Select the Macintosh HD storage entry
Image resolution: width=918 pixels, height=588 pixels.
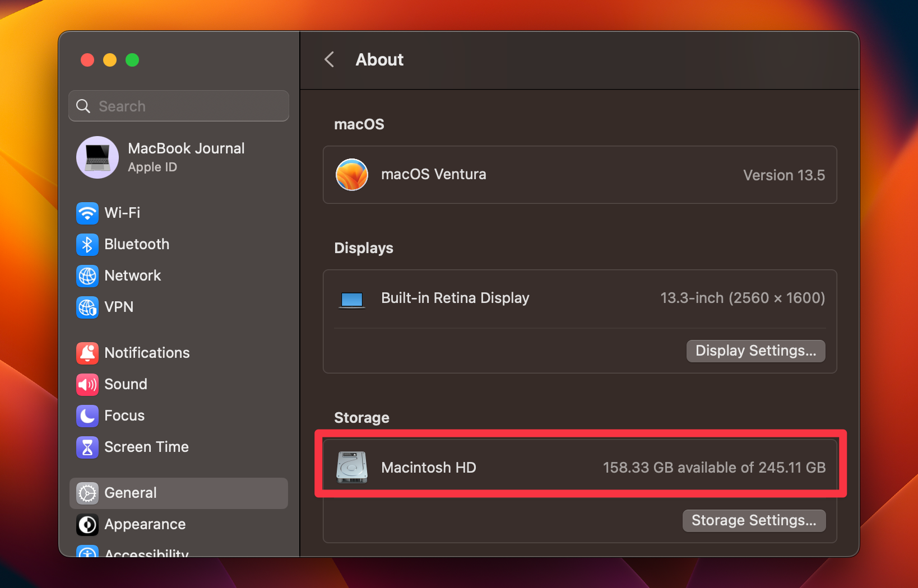point(579,467)
